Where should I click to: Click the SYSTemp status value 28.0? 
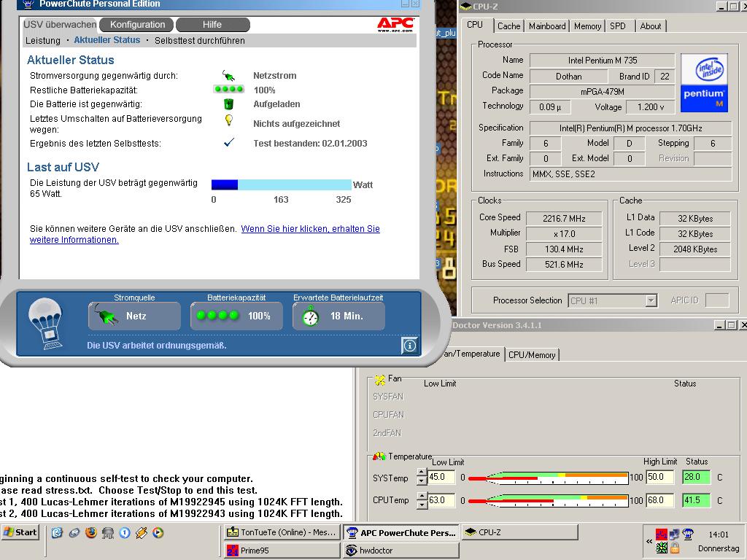[x=696, y=477]
